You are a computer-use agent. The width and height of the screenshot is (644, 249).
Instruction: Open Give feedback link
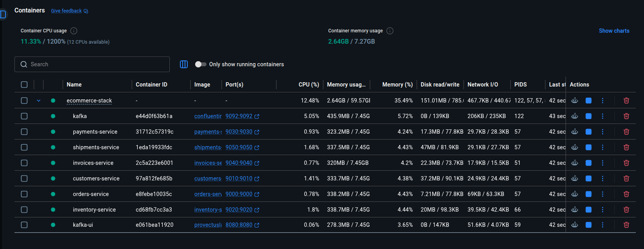point(69,11)
